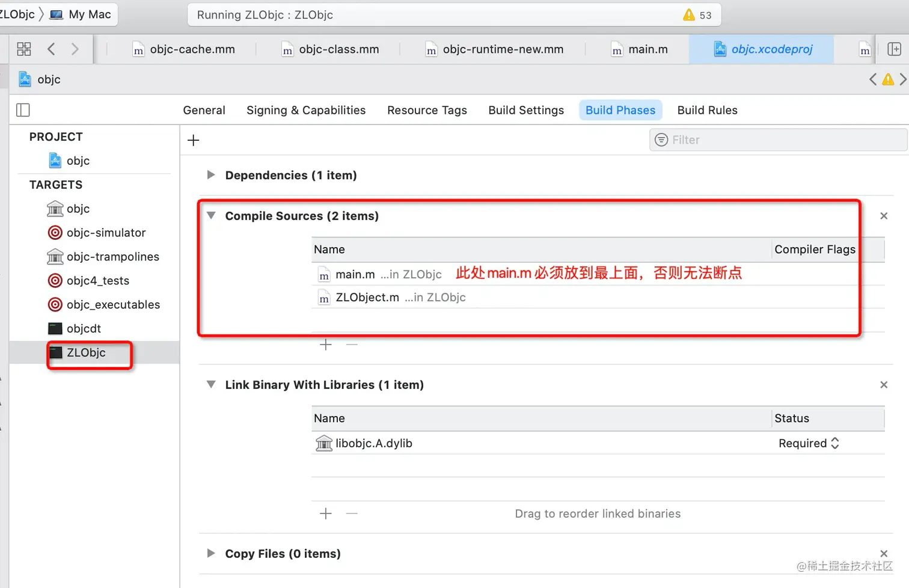Open the General tab
Image resolution: width=909 pixels, height=588 pixels.
(x=204, y=110)
